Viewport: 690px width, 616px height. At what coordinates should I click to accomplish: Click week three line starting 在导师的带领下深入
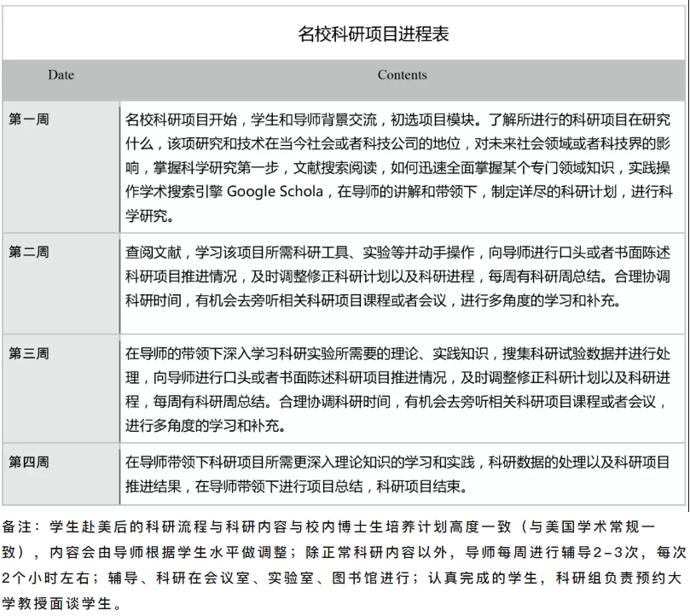tap(397, 352)
